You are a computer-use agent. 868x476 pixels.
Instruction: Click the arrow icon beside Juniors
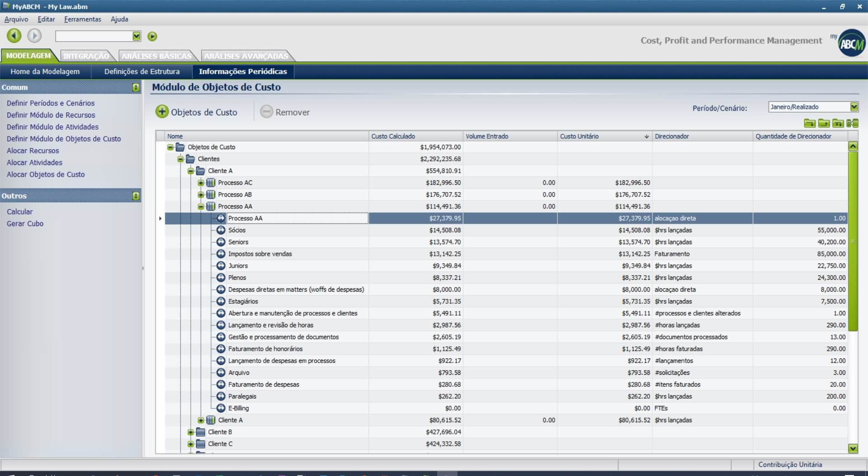(221, 265)
